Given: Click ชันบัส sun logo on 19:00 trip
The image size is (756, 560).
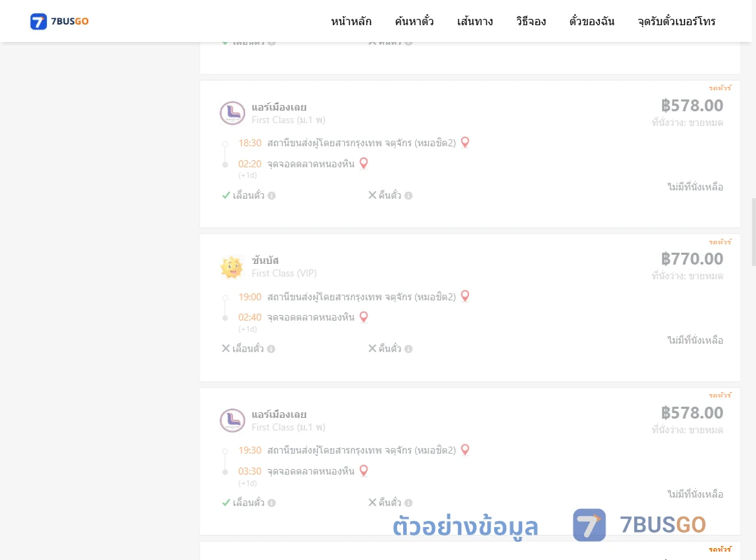Looking at the screenshot, I should 232,267.
